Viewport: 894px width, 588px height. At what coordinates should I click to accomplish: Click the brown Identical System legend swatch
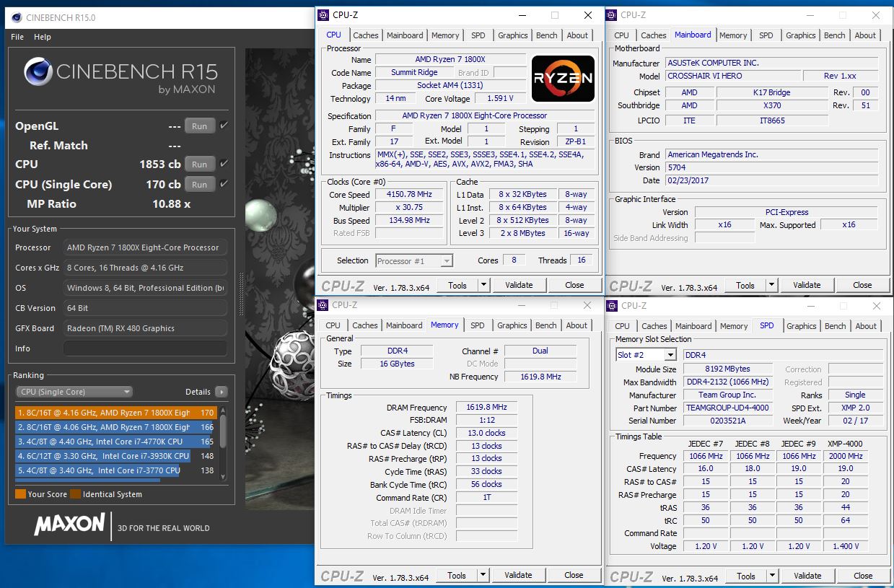tap(75, 494)
